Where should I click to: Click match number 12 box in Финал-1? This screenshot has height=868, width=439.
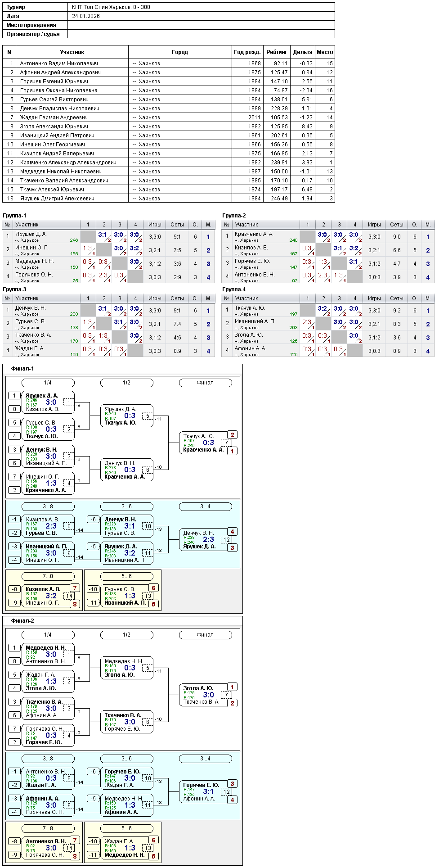point(226,540)
